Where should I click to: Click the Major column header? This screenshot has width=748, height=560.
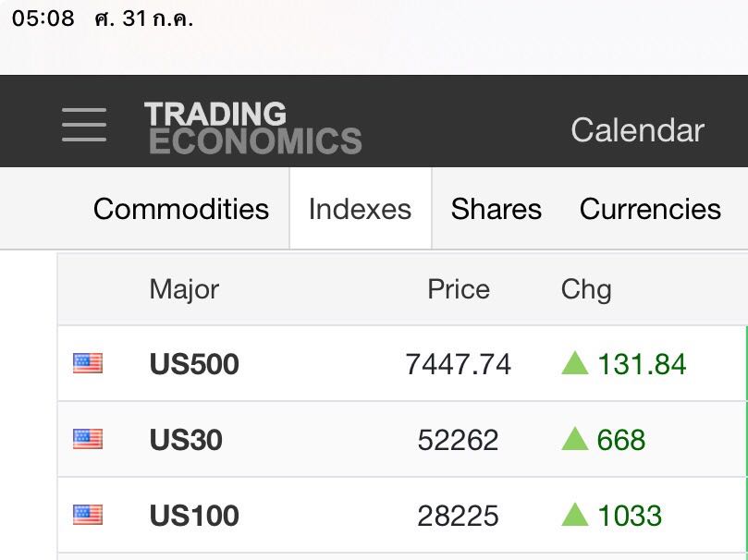(184, 290)
